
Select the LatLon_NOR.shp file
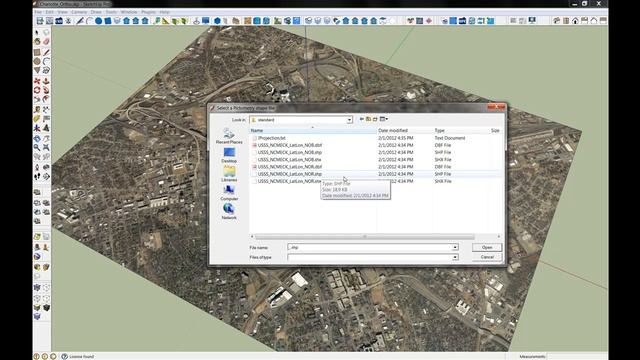pos(289,174)
